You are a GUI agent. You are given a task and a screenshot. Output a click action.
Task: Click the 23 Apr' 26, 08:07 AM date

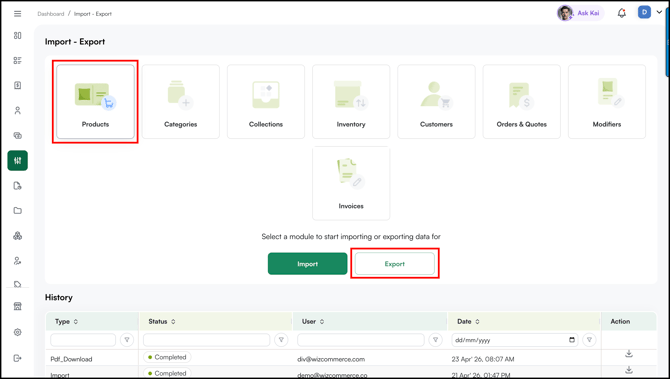pyautogui.click(x=483, y=359)
